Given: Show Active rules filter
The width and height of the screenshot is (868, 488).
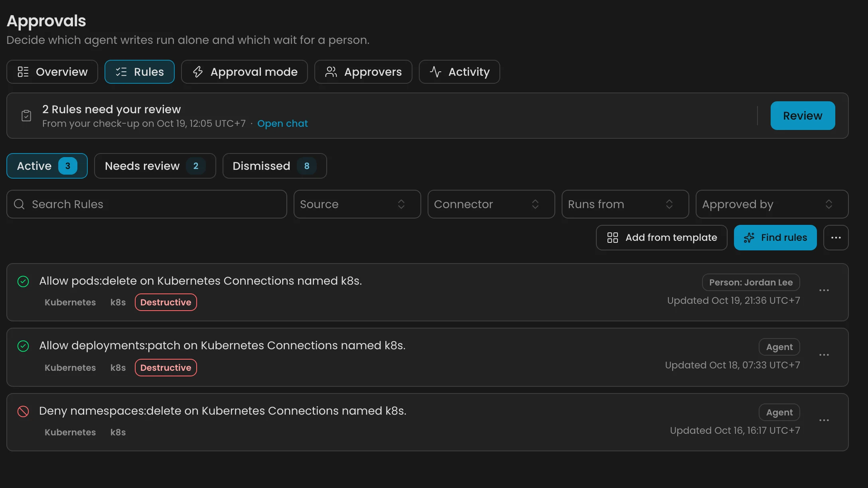Looking at the screenshot, I should tap(47, 166).
